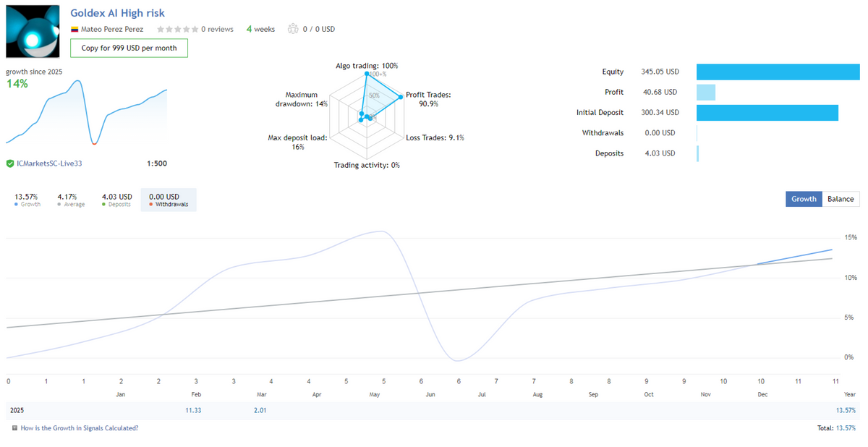
Task: Click the help icon beside growth calculation link
Action: [15, 428]
